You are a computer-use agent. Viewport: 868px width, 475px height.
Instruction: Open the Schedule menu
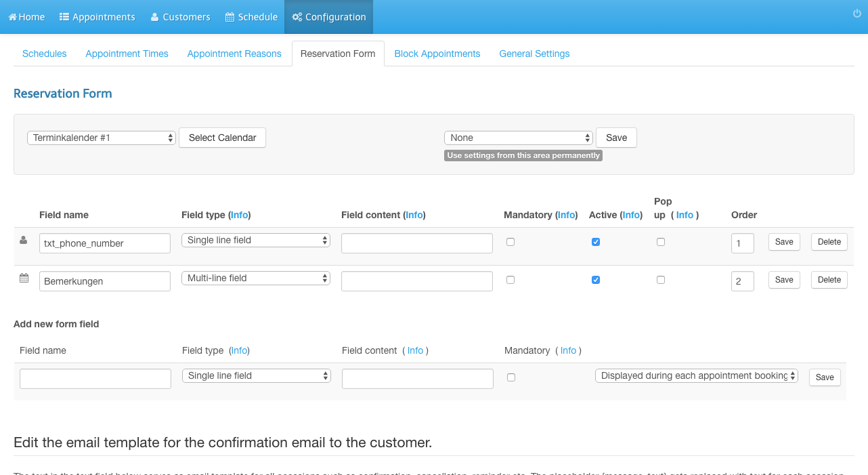click(x=251, y=17)
